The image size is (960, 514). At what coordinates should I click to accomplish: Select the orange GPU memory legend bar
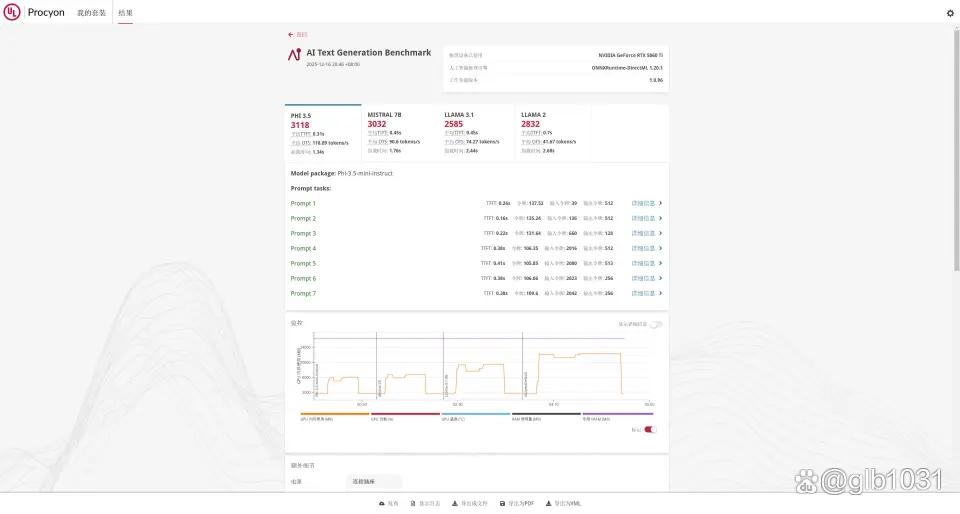point(335,414)
